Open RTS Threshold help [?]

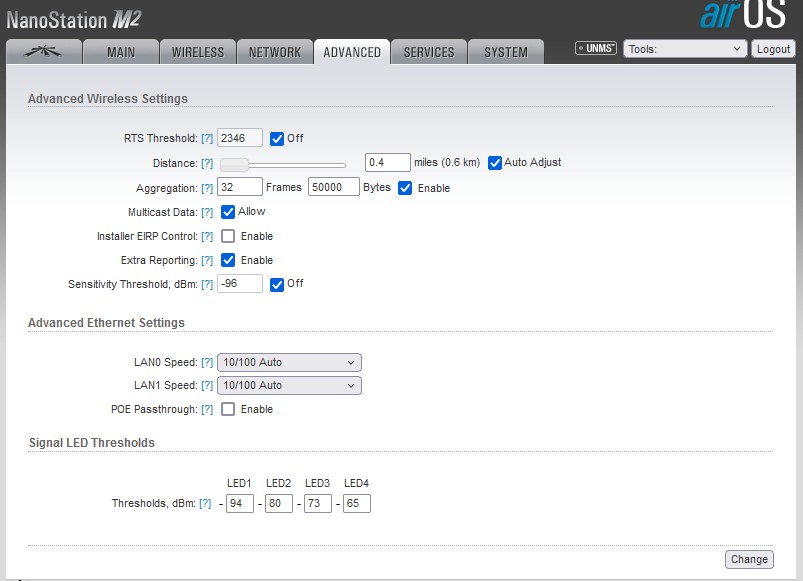(207, 138)
